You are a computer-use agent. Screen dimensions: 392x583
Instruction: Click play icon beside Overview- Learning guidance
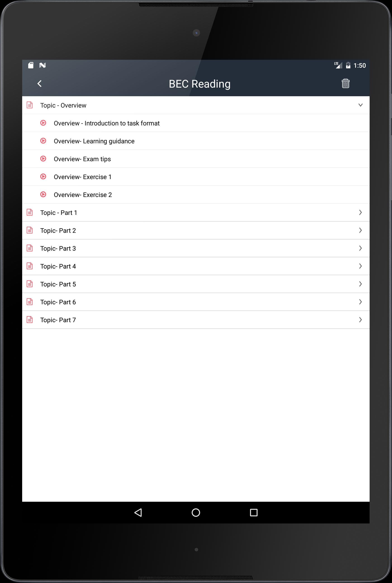click(43, 141)
